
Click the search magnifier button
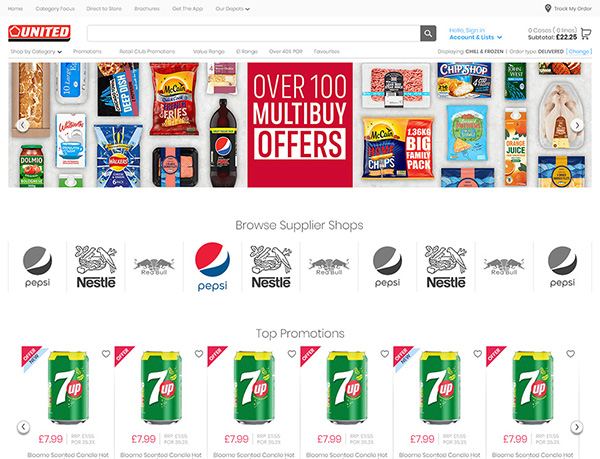click(x=428, y=34)
